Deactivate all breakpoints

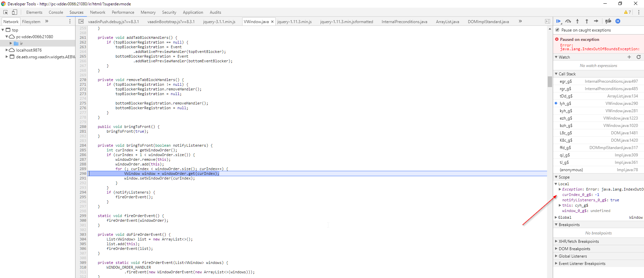pos(608,21)
